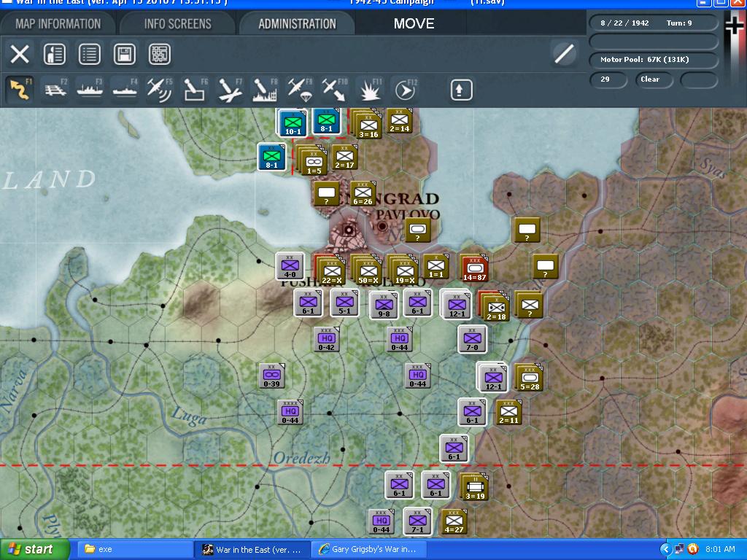The height and width of the screenshot is (560, 747).
Task: Pick the F11 bombing mission explosion icon
Action: click(x=370, y=89)
